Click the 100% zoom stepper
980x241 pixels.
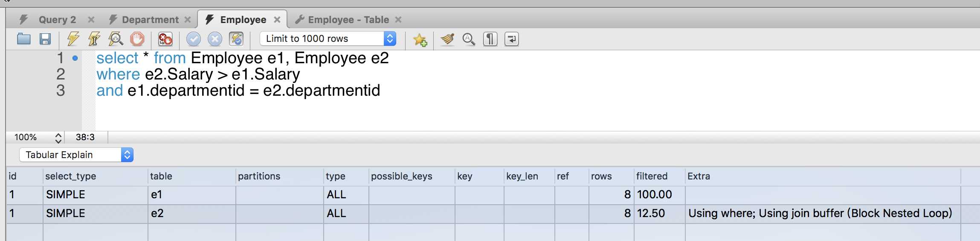coord(58,138)
